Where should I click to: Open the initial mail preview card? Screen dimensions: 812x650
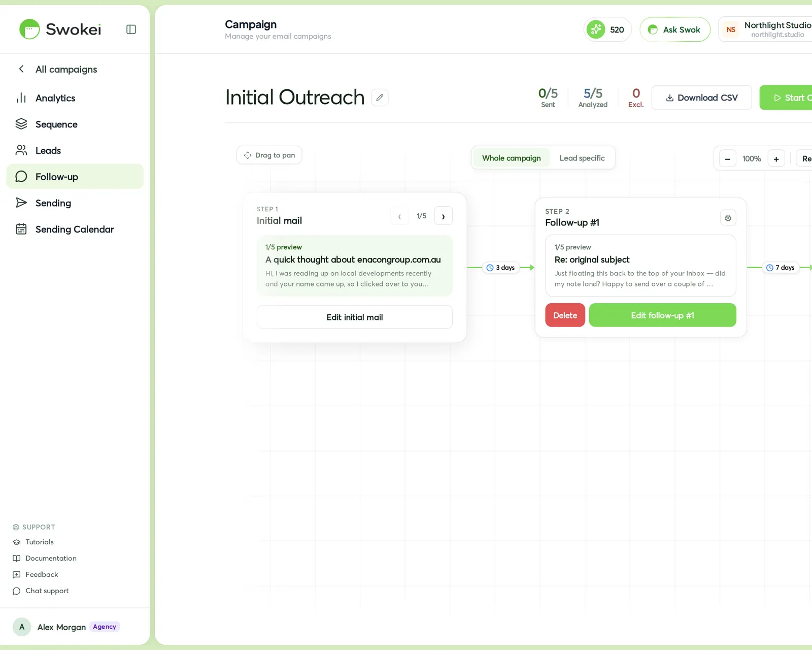point(355,266)
